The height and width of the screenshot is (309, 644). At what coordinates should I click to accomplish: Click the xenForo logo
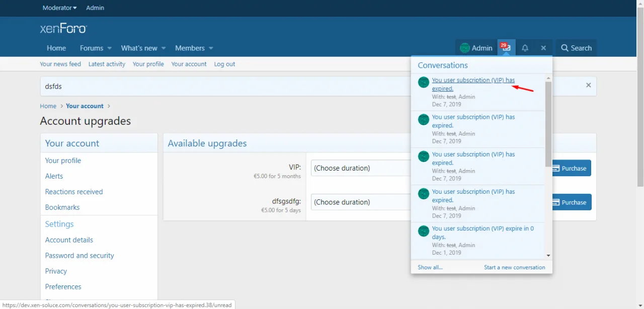pyautogui.click(x=63, y=29)
